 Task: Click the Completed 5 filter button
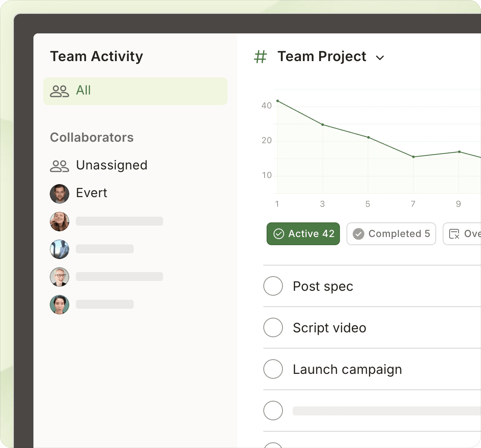pos(391,234)
